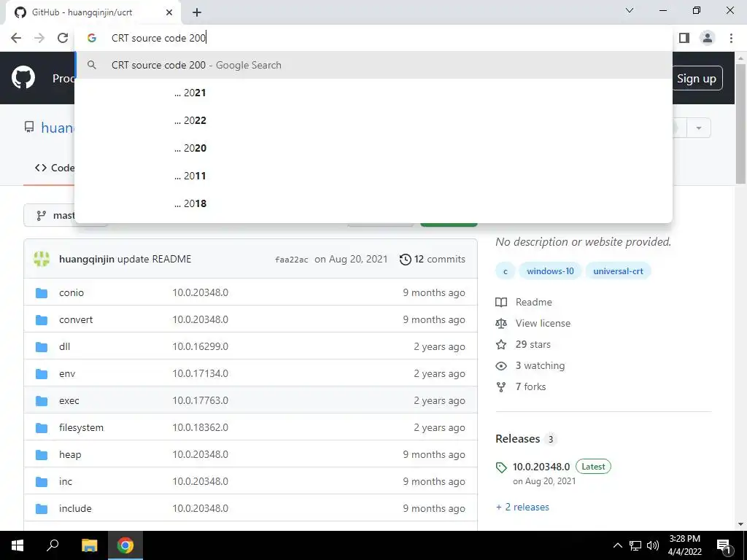Click the watching eye icon

coord(501,366)
